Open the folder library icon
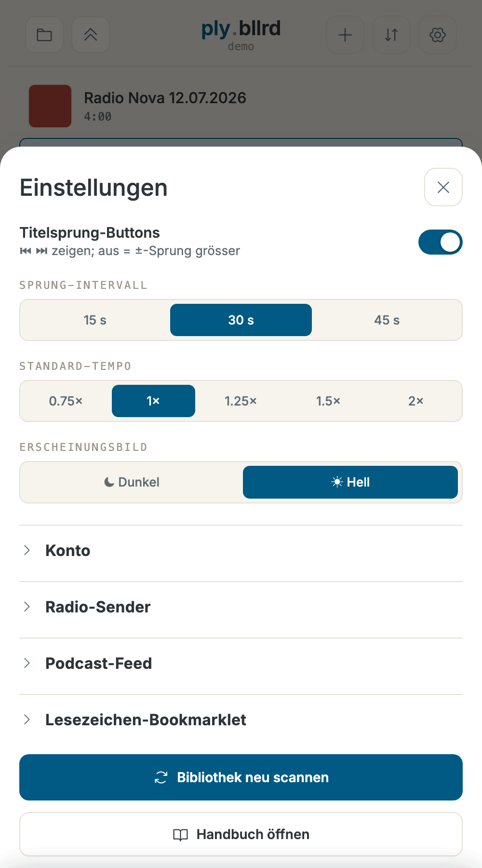Screen dimensions: 482x868 click(x=44, y=35)
